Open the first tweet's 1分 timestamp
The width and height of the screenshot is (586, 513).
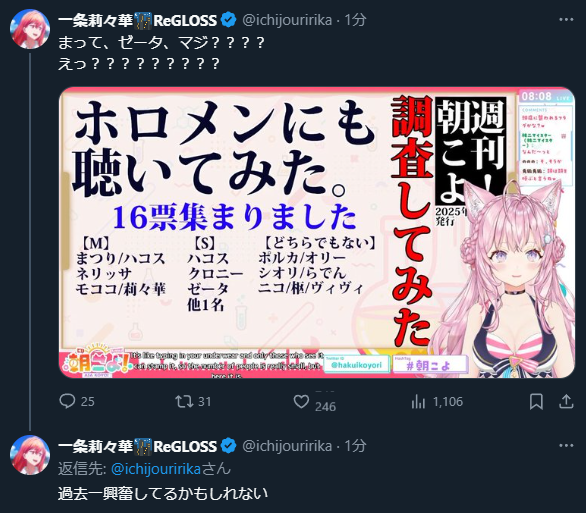coord(355,20)
